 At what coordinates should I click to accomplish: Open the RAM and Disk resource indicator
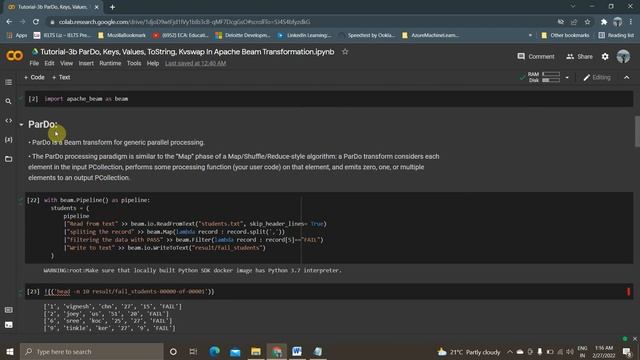tap(544, 77)
